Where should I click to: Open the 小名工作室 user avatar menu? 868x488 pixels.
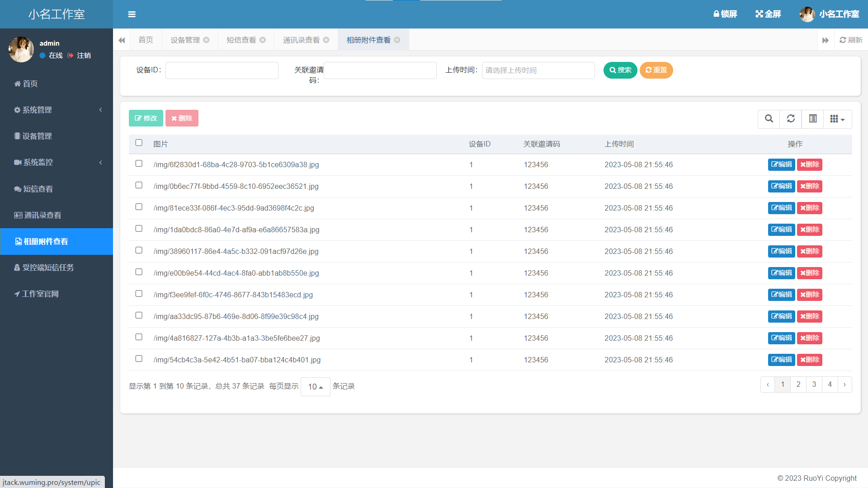pyautogui.click(x=830, y=14)
